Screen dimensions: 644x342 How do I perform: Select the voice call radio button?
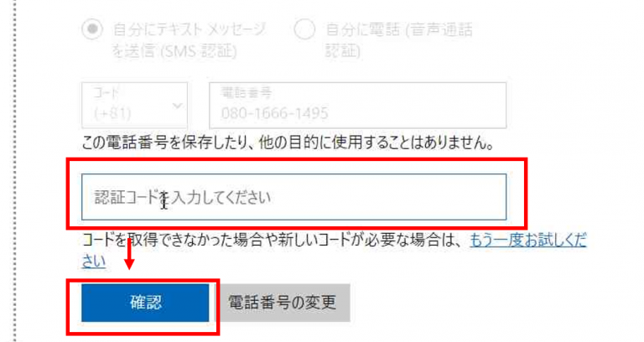click(x=304, y=29)
